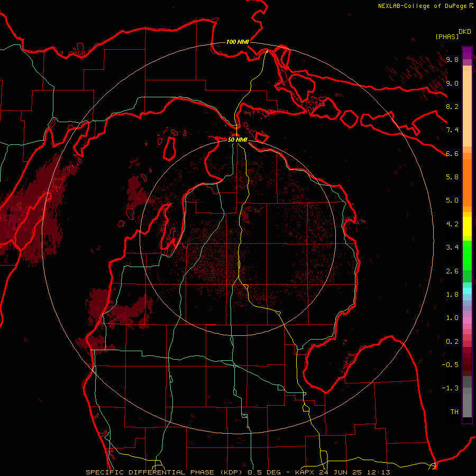Viewport: 476px width, 476px height.
Task: Click the SPECIFIC DIFFERENTIAL PHASE (KDP) caption text
Action: [166, 472]
